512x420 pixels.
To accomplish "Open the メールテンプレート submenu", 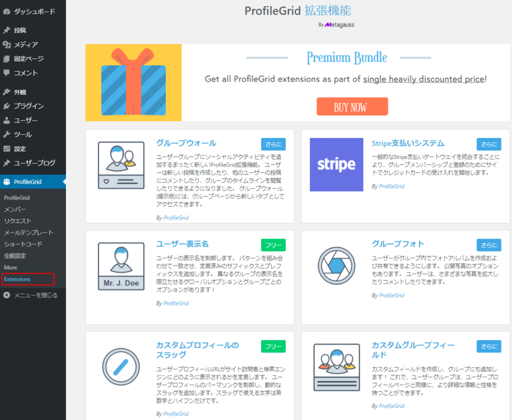I will point(28,232).
